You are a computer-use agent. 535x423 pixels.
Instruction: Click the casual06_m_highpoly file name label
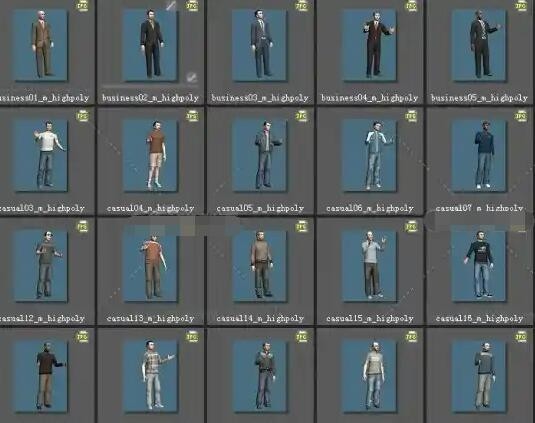(x=370, y=208)
